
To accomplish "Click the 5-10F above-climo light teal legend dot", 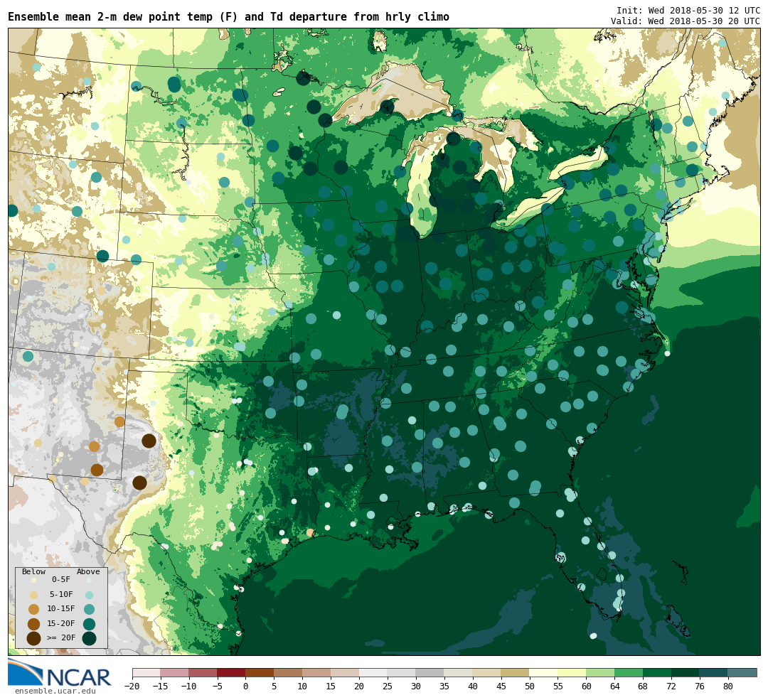I will [89, 596].
